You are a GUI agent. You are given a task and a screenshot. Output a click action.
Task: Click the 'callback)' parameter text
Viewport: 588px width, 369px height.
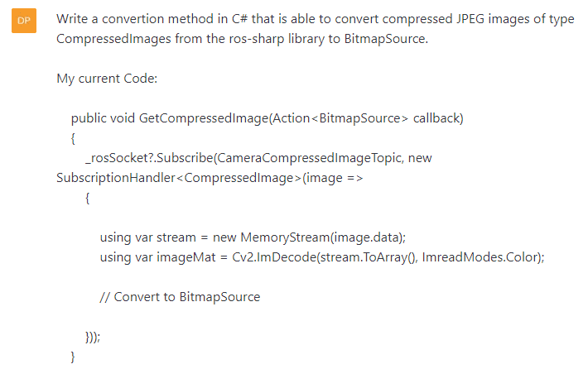click(438, 118)
